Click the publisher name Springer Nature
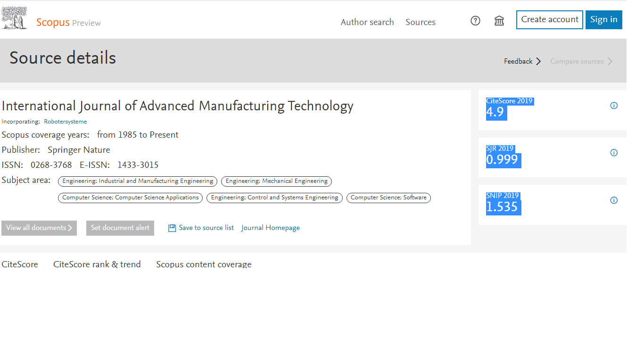 click(x=79, y=150)
